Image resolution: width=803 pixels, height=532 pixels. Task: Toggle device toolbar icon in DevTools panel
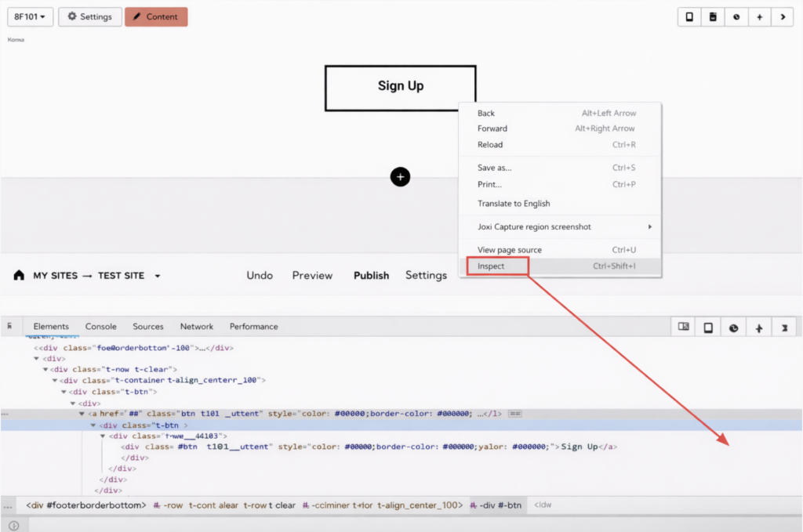click(707, 328)
